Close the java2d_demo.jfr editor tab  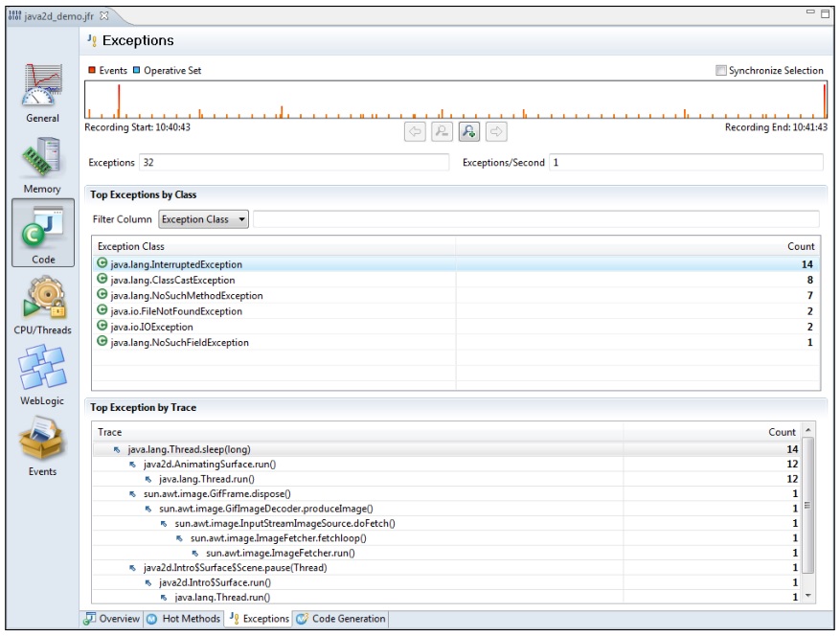click(104, 16)
